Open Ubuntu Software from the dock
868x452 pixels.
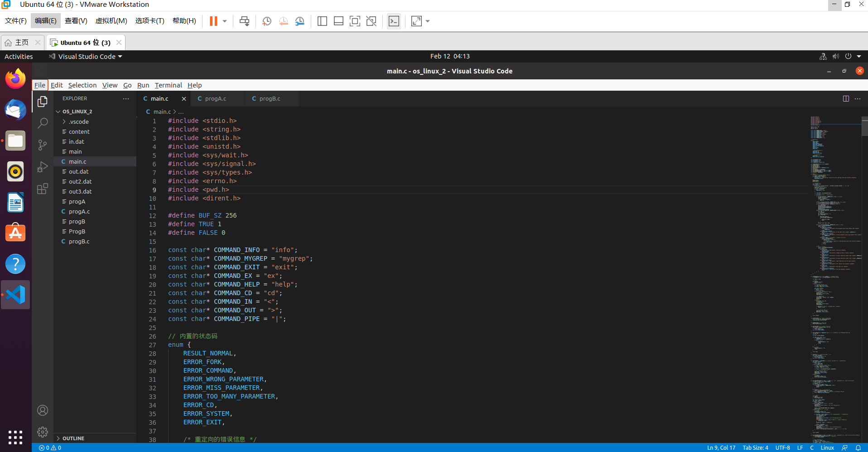pos(15,233)
